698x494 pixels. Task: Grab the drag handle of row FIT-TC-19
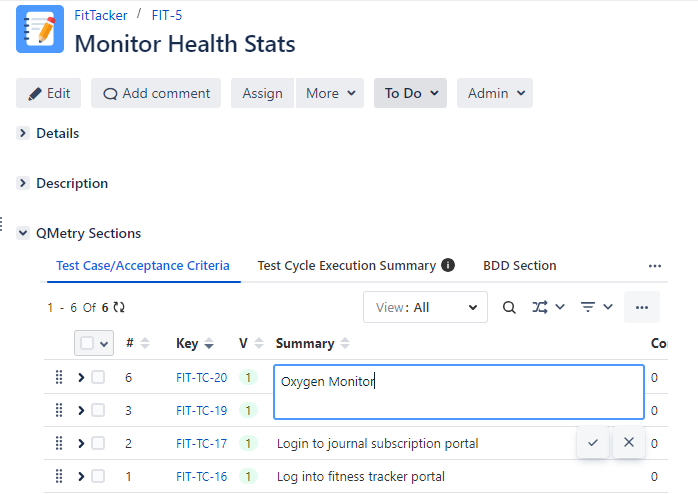59,410
